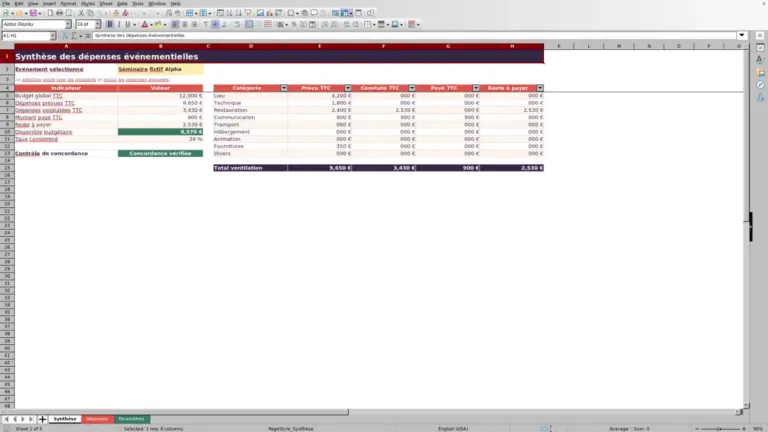Viewport: 768px width, 432px height.
Task: Click the English (USA) language status field
Action: (453, 429)
